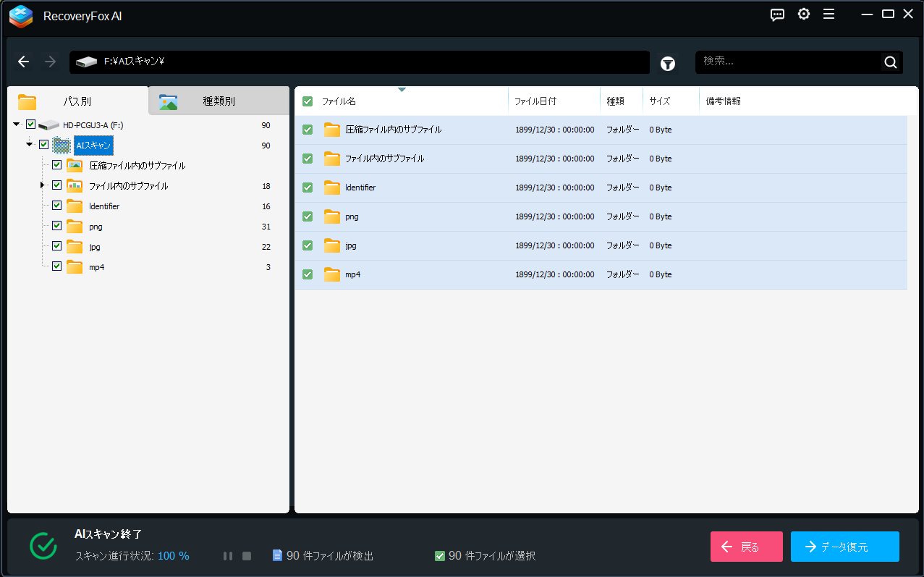
Task: Click the 戻る back button
Action: [x=746, y=546]
